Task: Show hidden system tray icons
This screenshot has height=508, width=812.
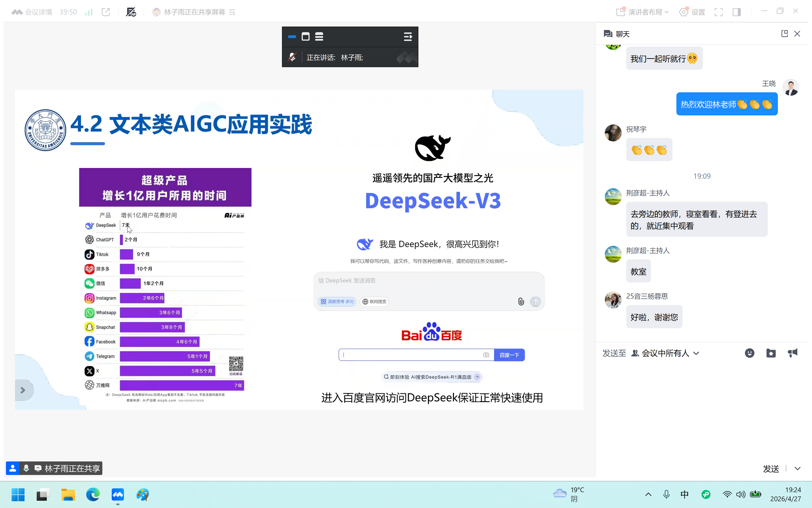Action: pos(648,494)
